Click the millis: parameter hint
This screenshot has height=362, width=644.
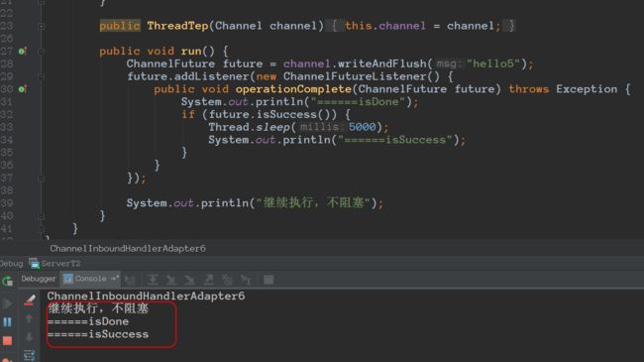[x=322, y=127]
